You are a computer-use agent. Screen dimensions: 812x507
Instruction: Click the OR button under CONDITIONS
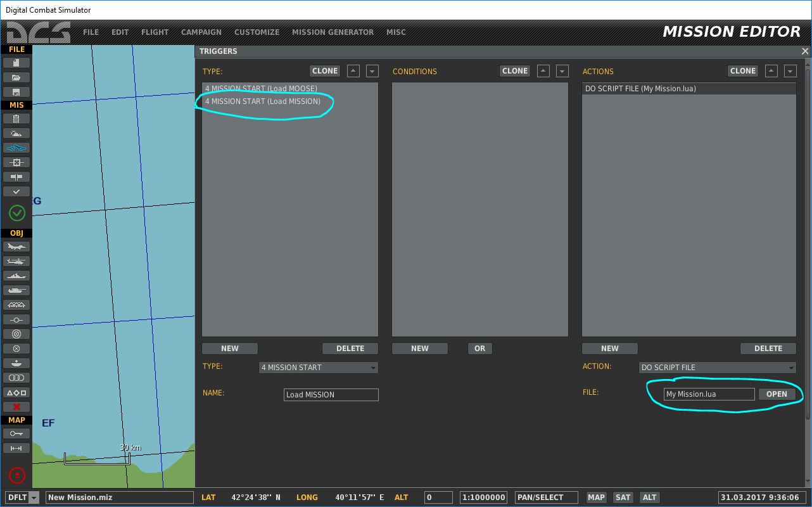point(479,349)
